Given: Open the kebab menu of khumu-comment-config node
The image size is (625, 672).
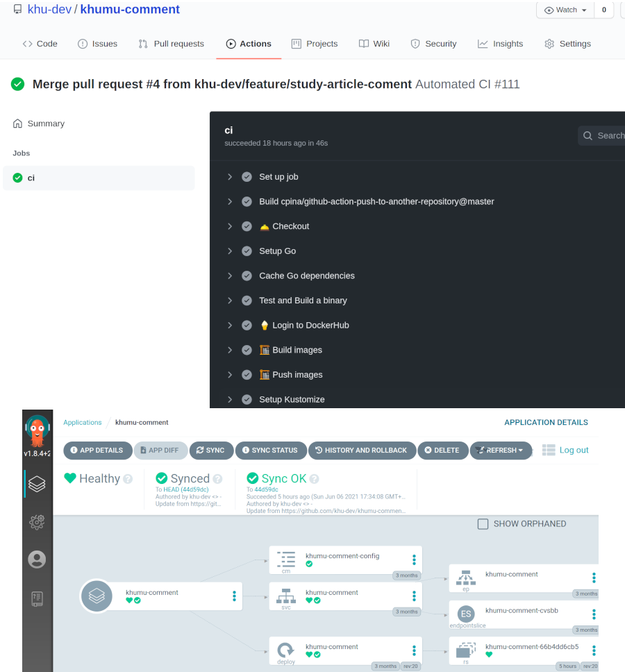Looking at the screenshot, I should [414, 560].
